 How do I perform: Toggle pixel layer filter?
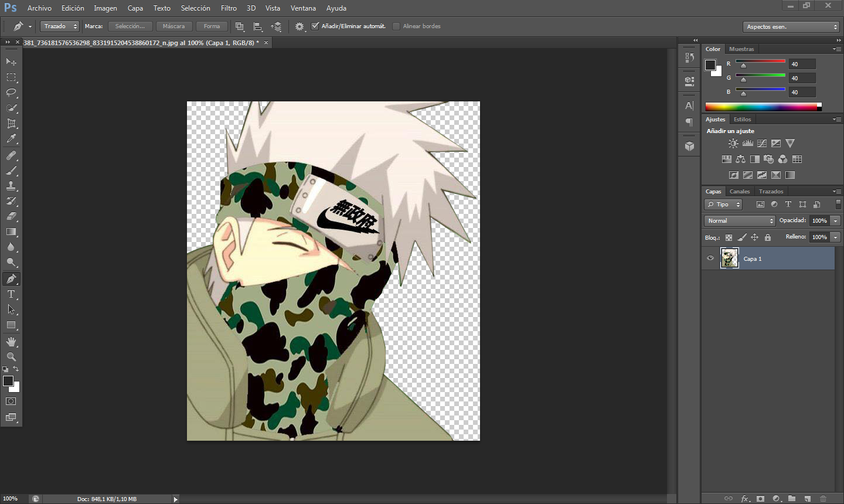point(760,205)
